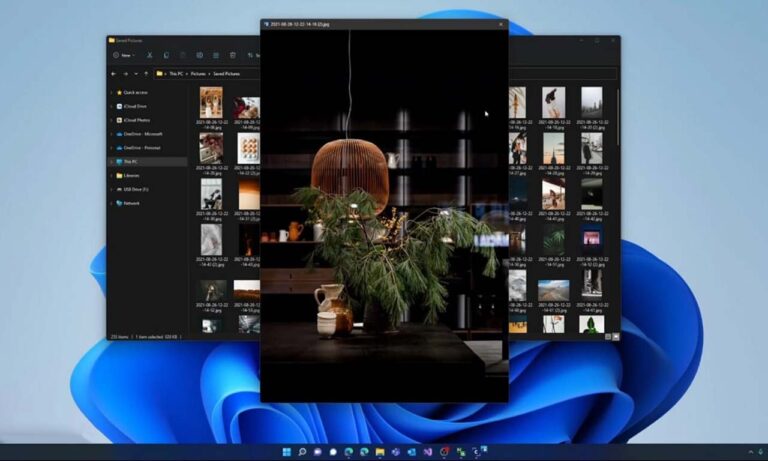Click the Share icon in File Explorer toolbar

coord(216,55)
